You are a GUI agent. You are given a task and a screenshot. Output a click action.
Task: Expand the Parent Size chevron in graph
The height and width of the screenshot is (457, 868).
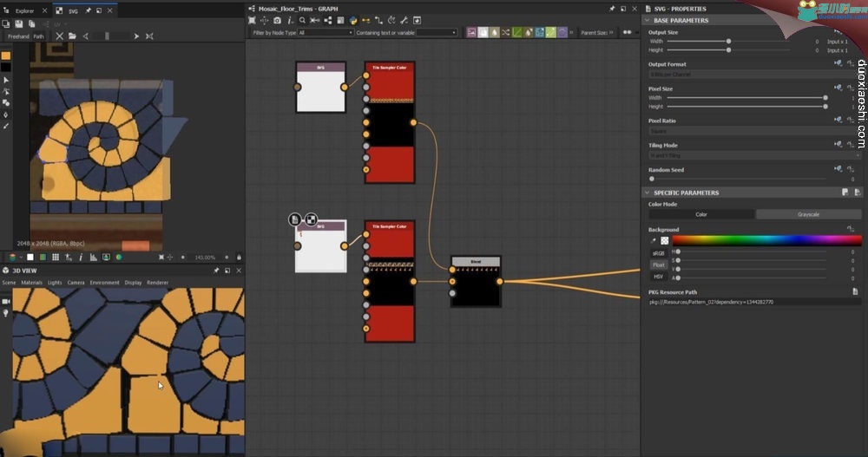tap(611, 33)
